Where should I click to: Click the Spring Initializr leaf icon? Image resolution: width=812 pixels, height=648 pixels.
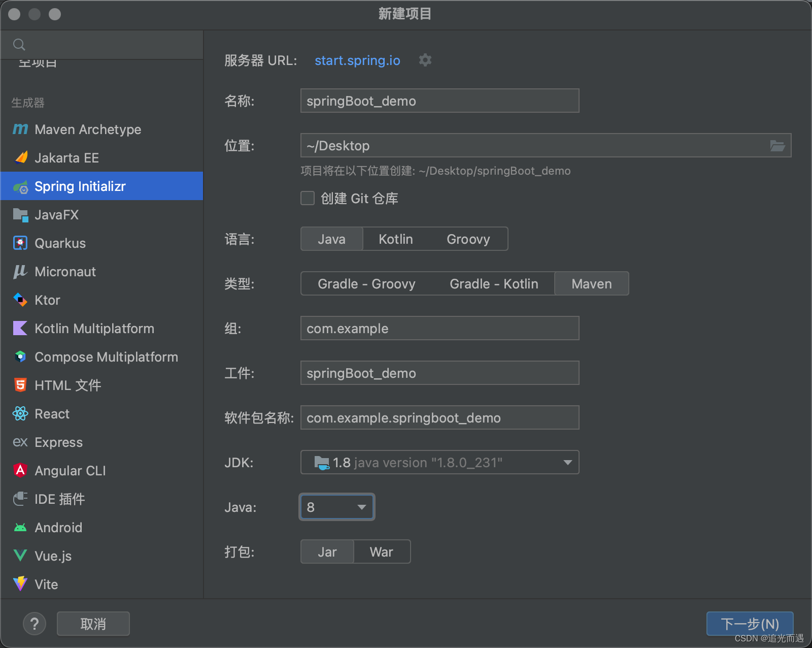coord(20,187)
